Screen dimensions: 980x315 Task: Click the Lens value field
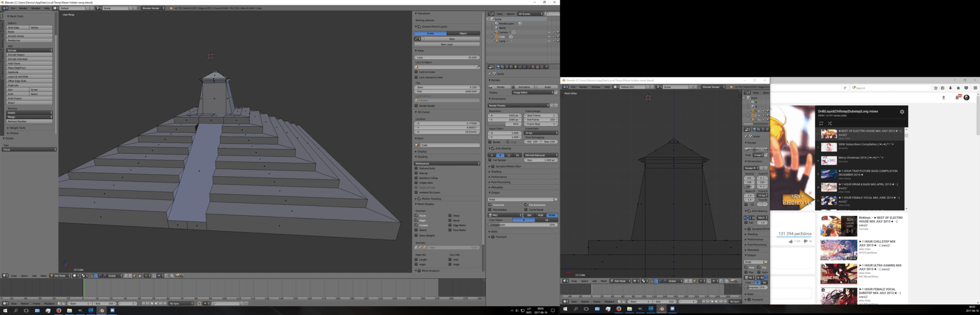tap(447, 57)
